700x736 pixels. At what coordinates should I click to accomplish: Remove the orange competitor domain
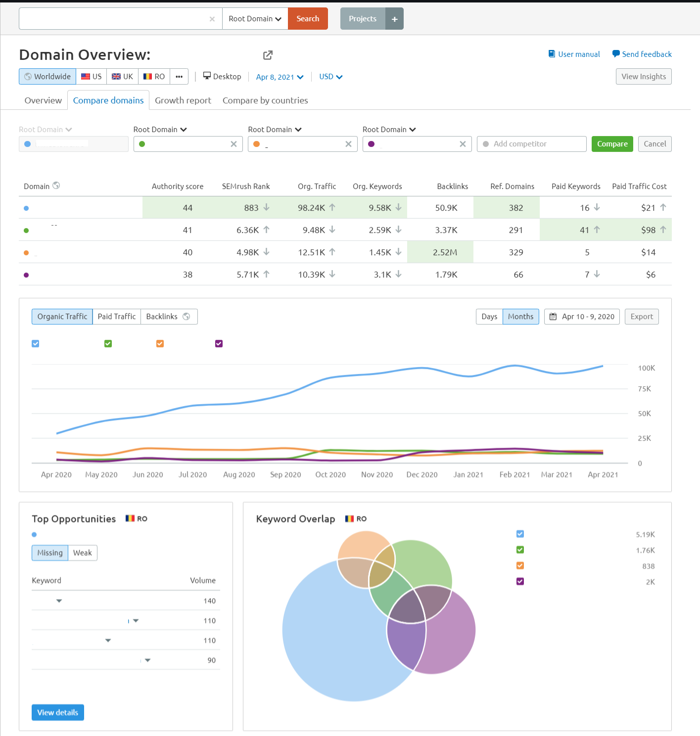click(348, 144)
